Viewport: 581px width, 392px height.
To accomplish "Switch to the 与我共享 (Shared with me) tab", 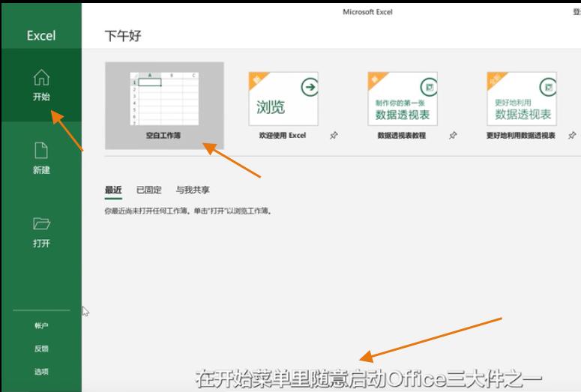I will point(193,190).
